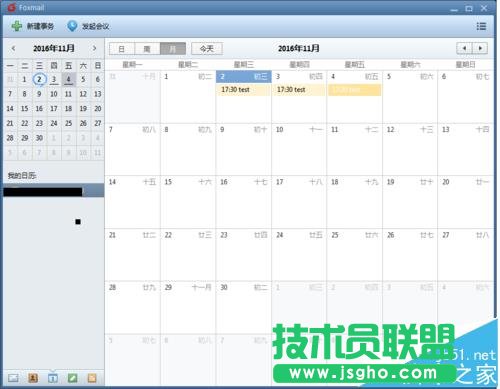Open the 17:30 test event on November 3
This screenshot has width=500, height=389.
(299, 90)
